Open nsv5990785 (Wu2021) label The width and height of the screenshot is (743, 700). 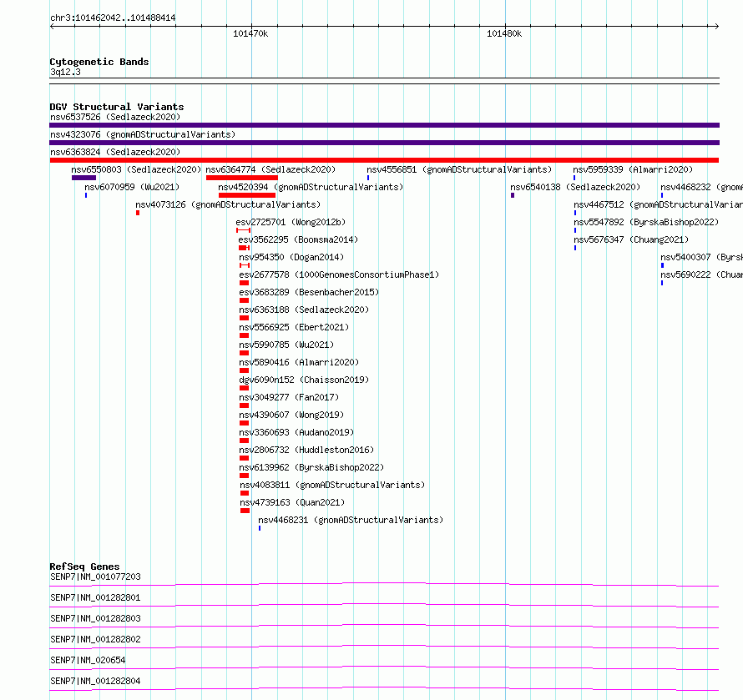(x=286, y=345)
